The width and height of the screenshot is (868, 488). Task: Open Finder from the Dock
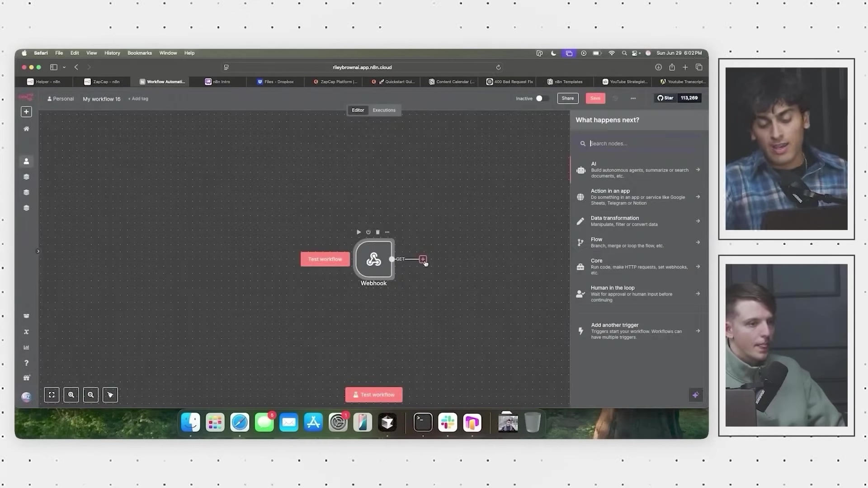pyautogui.click(x=190, y=422)
